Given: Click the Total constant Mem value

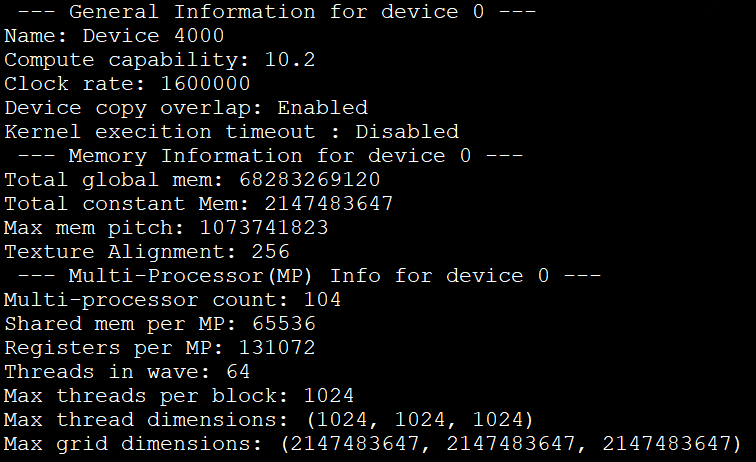Looking at the screenshot, I should [328, 204].
